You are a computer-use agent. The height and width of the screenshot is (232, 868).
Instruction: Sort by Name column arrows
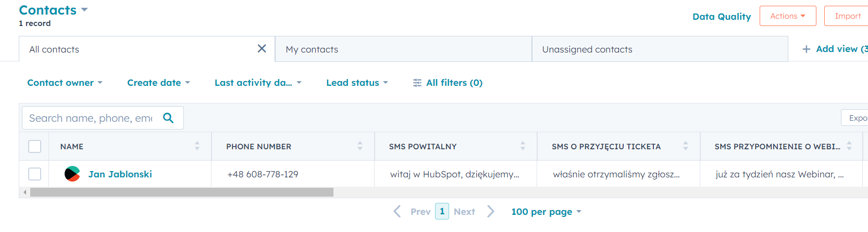click(x=197, y=146)
